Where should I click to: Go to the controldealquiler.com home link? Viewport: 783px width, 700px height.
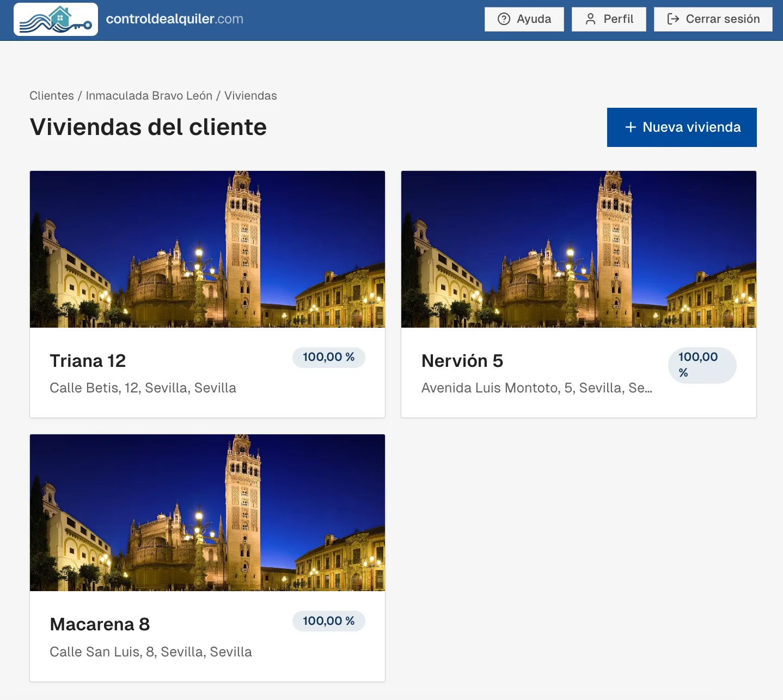point(174,19)
